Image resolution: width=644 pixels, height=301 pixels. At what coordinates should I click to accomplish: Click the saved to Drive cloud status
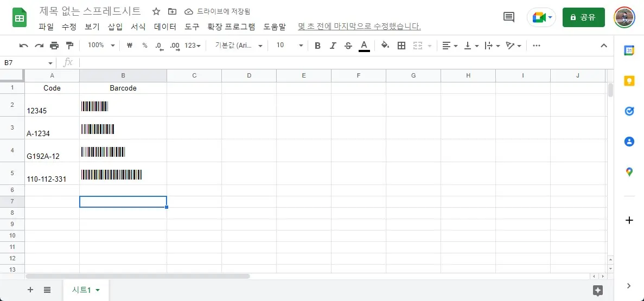(217, 11)
